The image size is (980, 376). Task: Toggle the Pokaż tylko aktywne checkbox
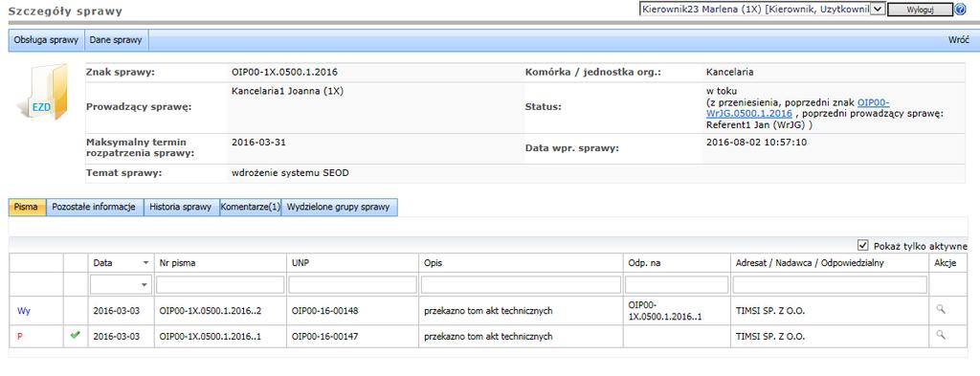(863, 246)
